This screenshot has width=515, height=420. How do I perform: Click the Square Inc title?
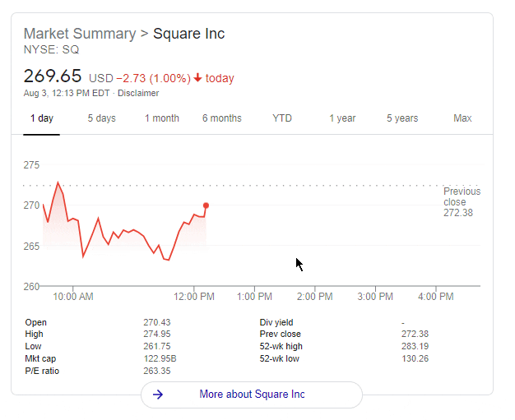189,34
